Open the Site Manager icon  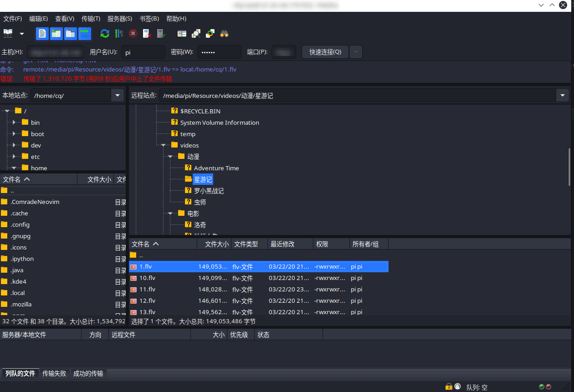coord(8,33)
